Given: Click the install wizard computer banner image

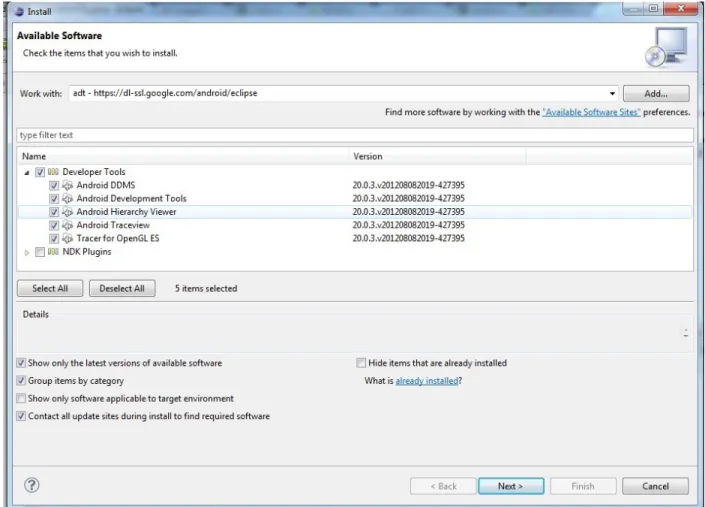Looking at the screenshot, I should 666,47.
